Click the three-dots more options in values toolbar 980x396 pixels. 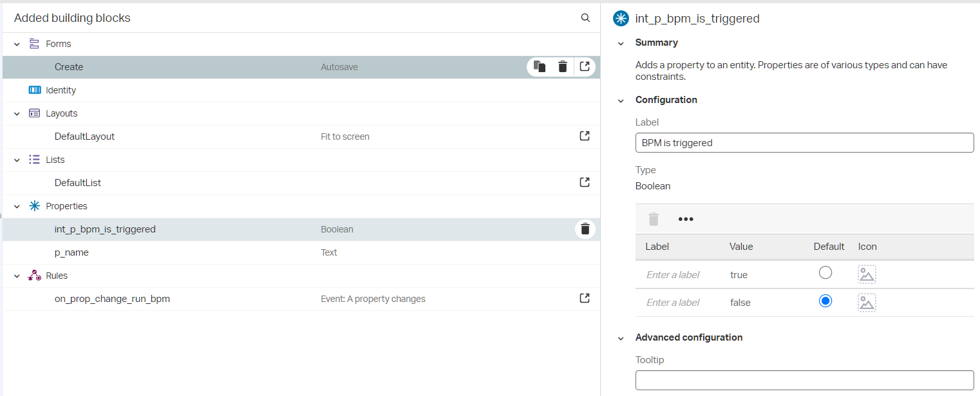click(x=686, y=219)
